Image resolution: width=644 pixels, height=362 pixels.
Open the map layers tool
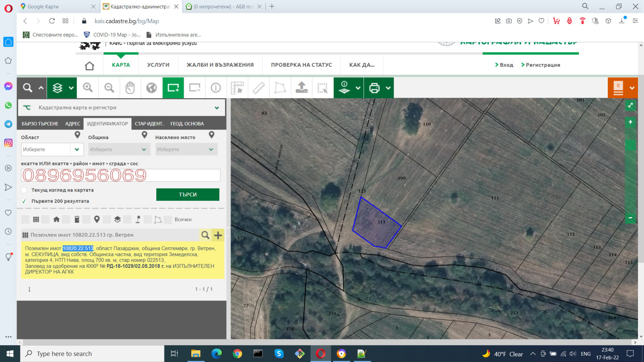click(x=58, y=88)
